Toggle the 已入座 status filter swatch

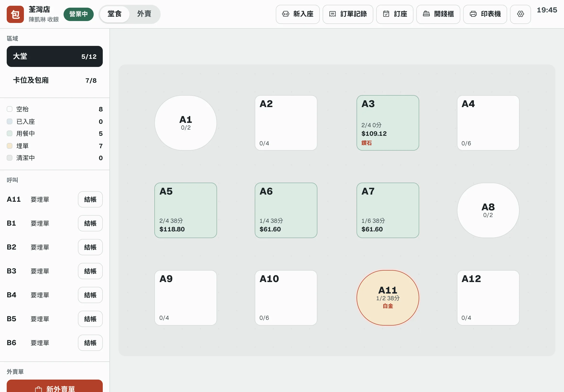[10, 121]
